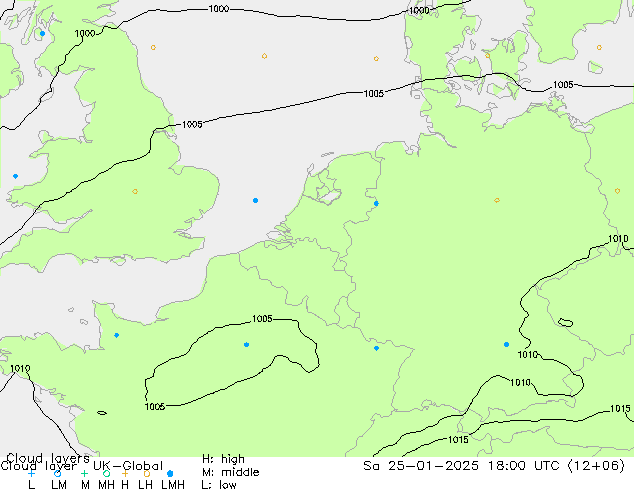The width and height of the screenshot is (634, 490).
Task: Select the blue marker in the southern North Sea
Action: pos(255,201)
